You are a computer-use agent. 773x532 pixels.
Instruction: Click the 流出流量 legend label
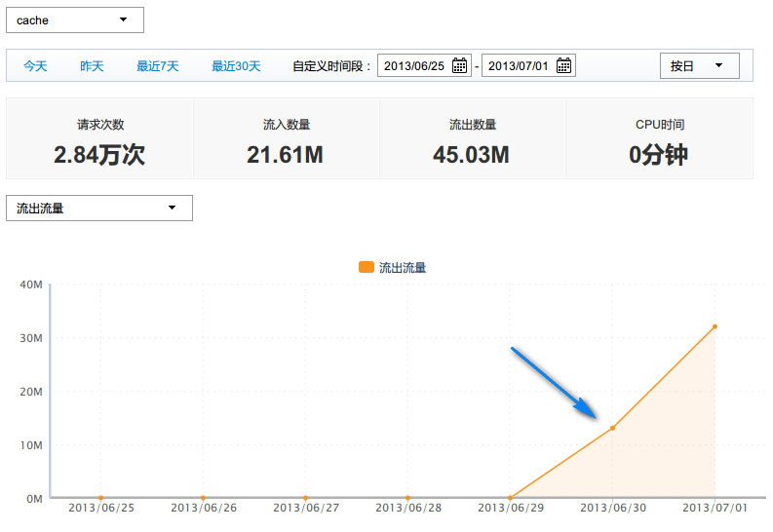pyautogui.click(x=403, y=268)
